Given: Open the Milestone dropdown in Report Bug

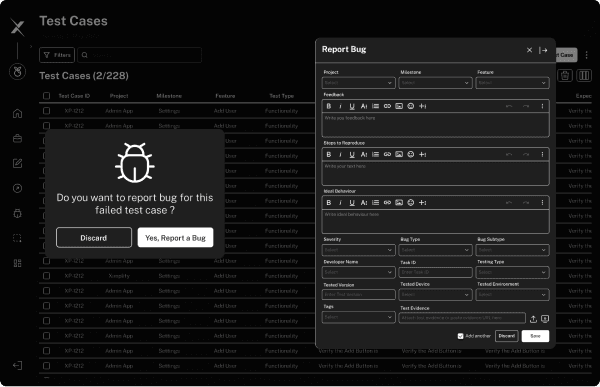Looking at the screenshot, I should point(435,83).
